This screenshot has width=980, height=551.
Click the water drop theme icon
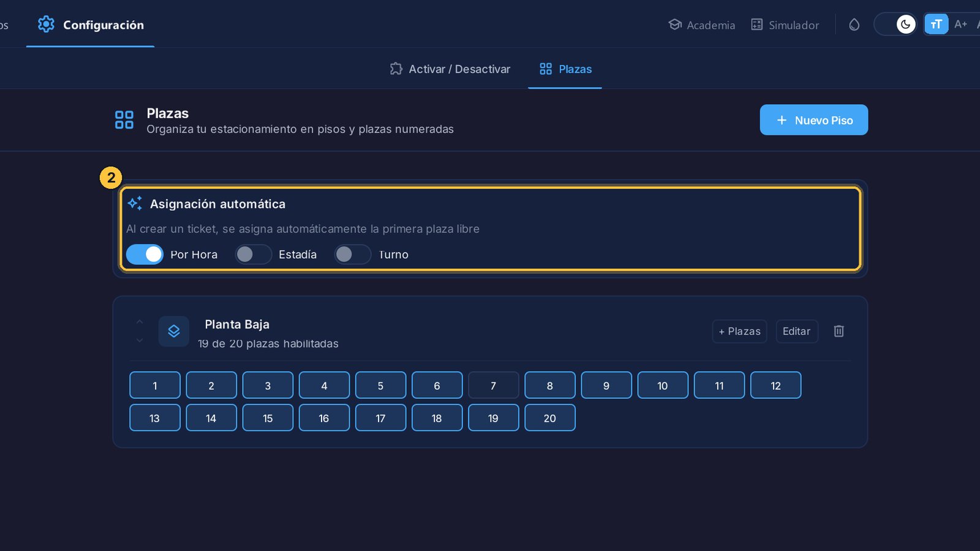point(854,25)
